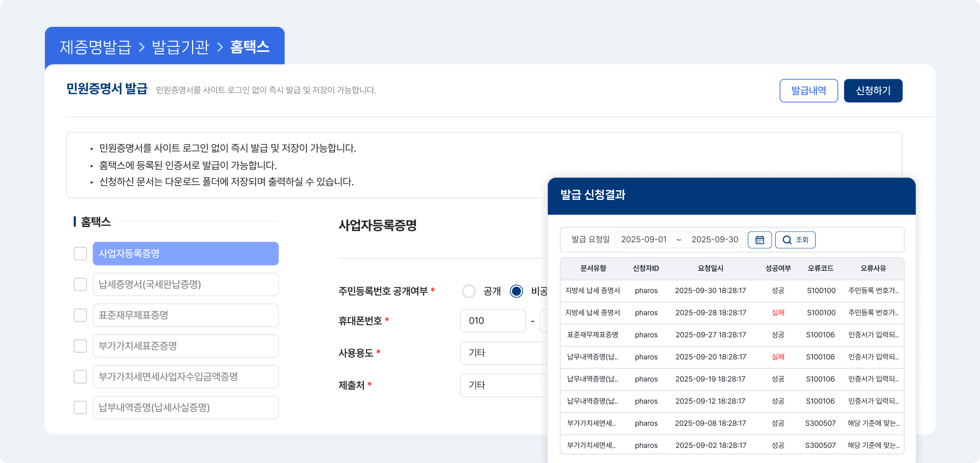Click the 조회 search button
Viewport: 980px width, 463px height.
click(x=795, y=240)
